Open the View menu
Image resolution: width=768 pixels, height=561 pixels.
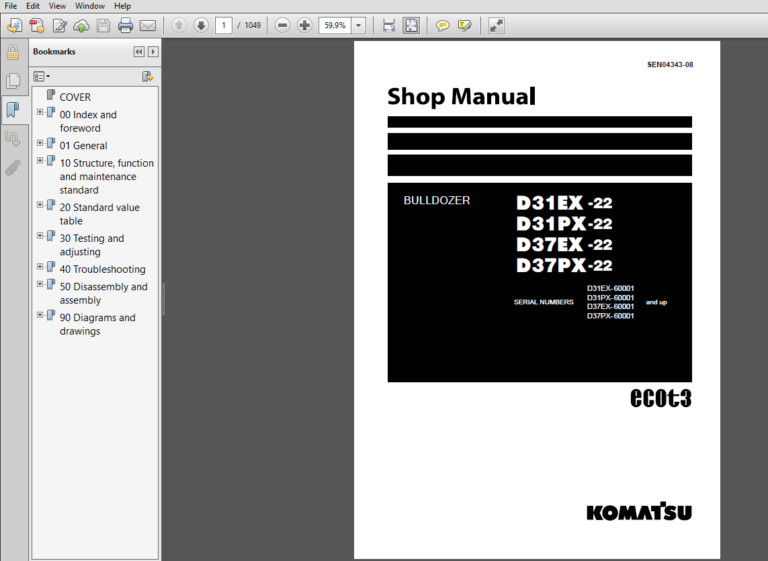57,6
